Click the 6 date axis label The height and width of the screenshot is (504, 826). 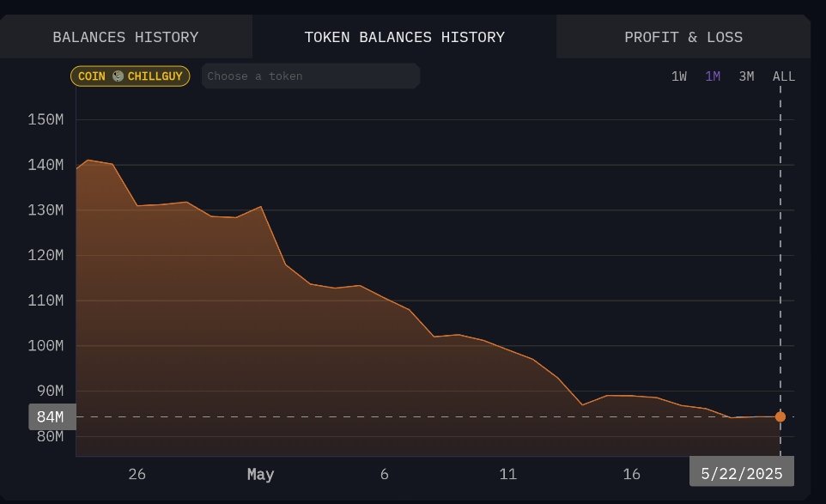[x=385, y=474]
